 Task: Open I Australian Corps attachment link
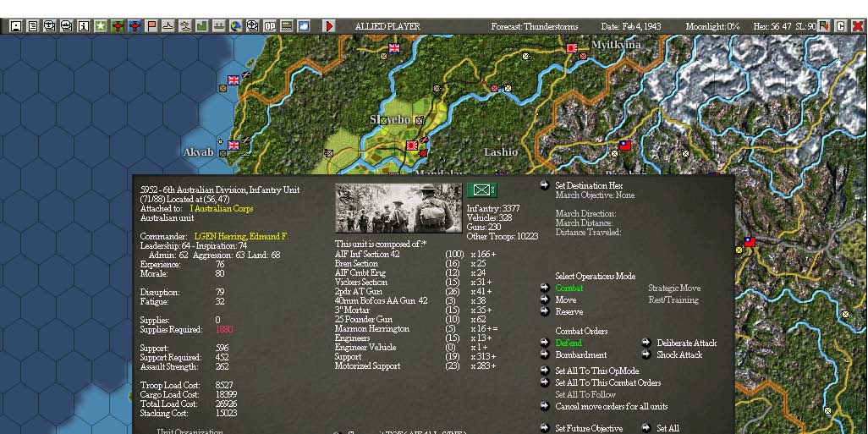222,208
